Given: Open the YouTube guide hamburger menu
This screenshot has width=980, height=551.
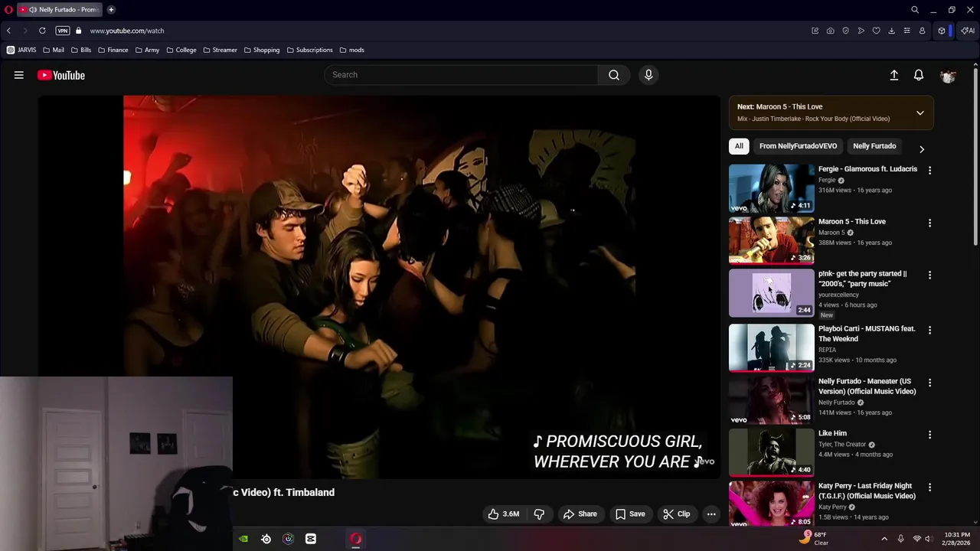Looking at the screenshot, I should coord(18,75).
